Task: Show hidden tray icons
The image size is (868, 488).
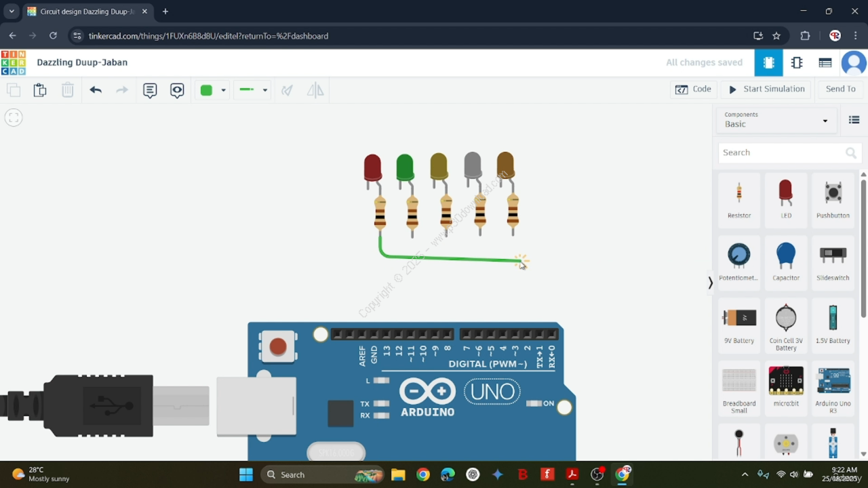Action: tap(745, 474)
